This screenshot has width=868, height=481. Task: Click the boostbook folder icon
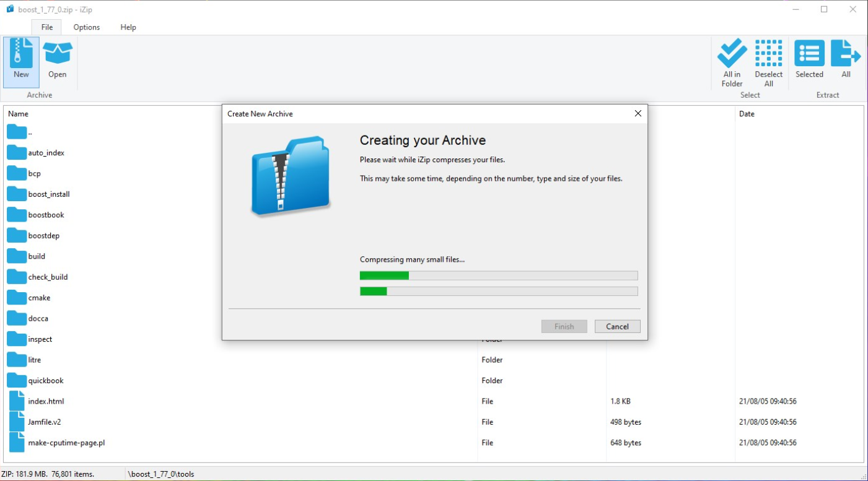(17, 215)
